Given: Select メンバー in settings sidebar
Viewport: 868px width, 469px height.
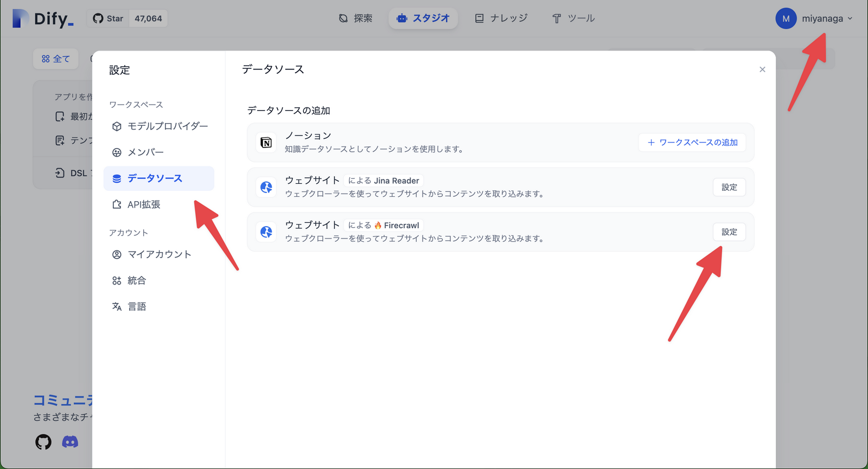Looking at the screenshot, I should 159,152.
